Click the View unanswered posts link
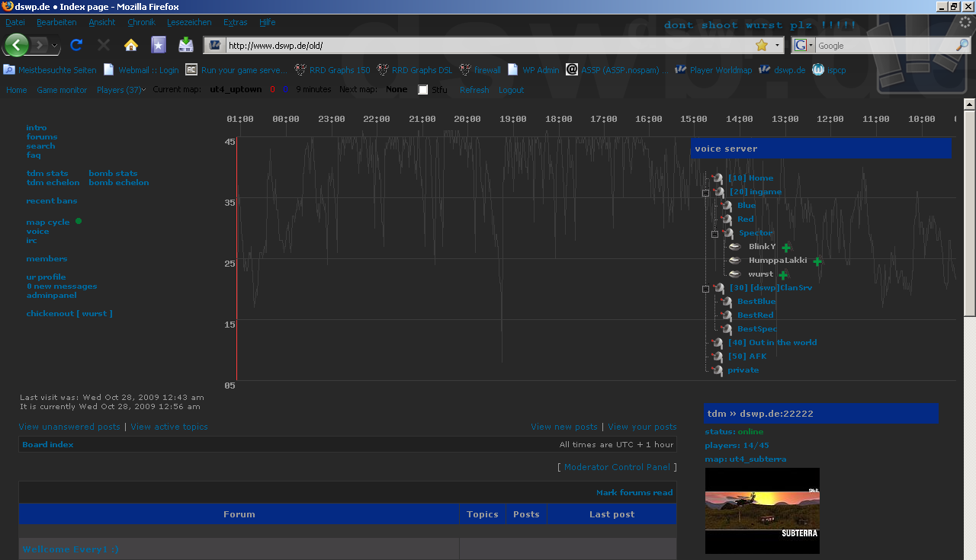Screen dimensions: 976x560 (69, 427)
